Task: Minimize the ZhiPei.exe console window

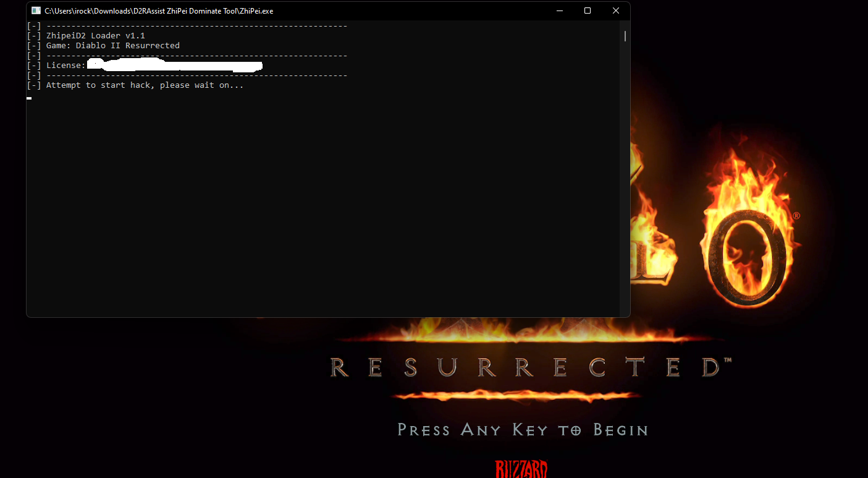Action: 559,11
